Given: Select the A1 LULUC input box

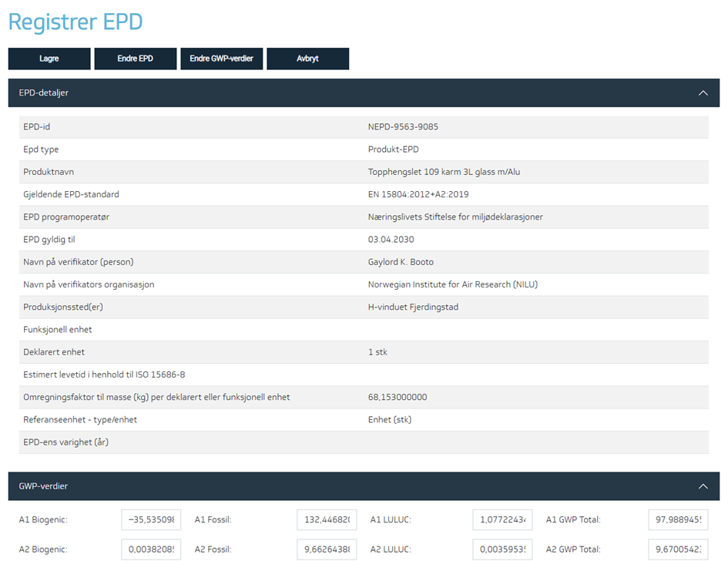Looking at the screenshot, I should point(502,519).
